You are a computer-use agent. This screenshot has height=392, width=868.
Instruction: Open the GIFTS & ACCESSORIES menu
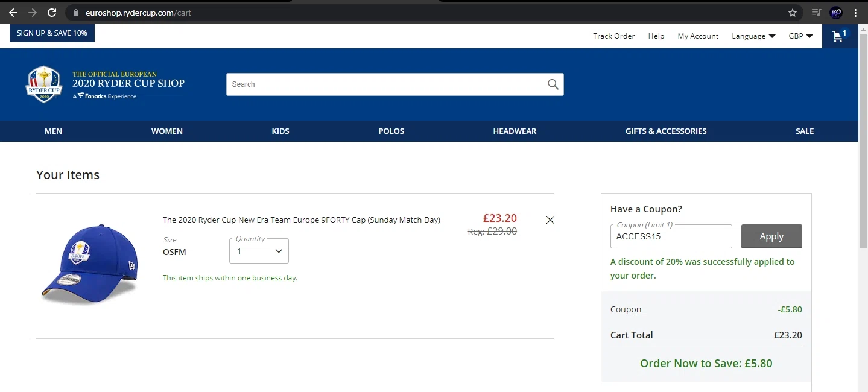[x=666, y=131]
